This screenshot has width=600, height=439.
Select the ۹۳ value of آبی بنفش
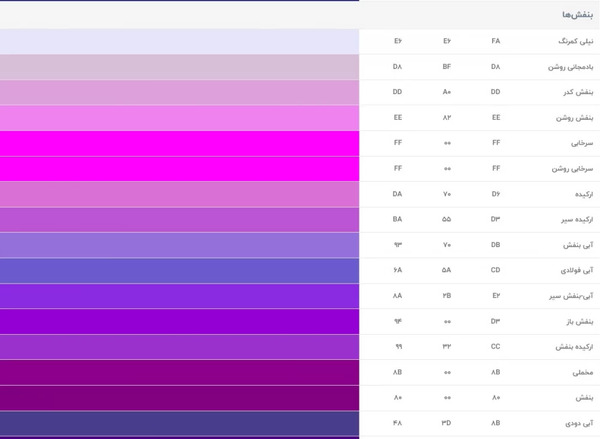pyautogui.click(x=398, y=245)
